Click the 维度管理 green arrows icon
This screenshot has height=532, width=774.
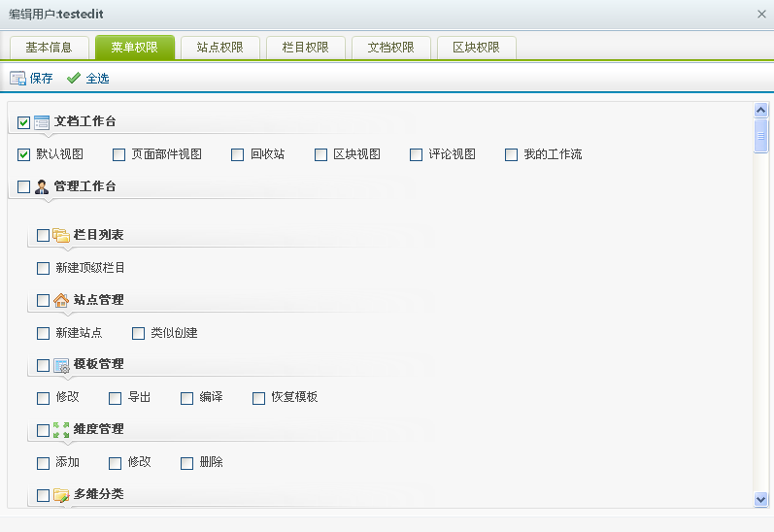60,429
